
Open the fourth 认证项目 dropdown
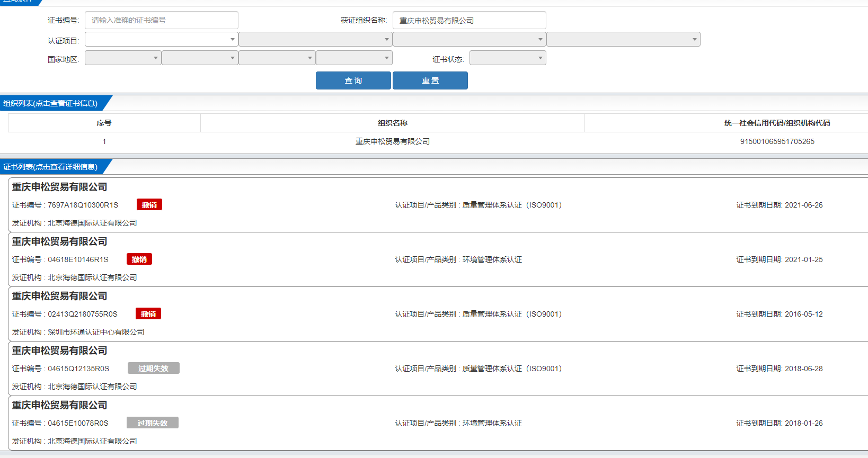pos(623,39)
